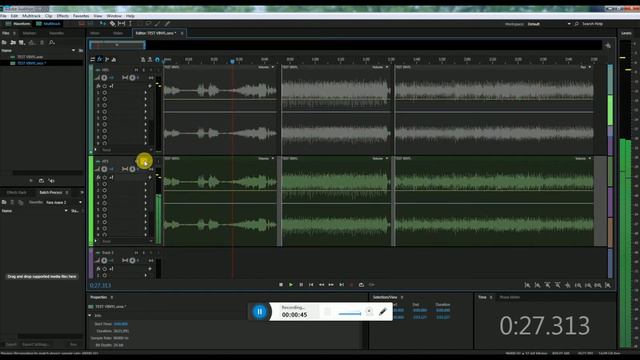Click the Zoom In Amplitude icon
Image resolution: width=640 pixels, height=360 pixels.
point(527,285)
